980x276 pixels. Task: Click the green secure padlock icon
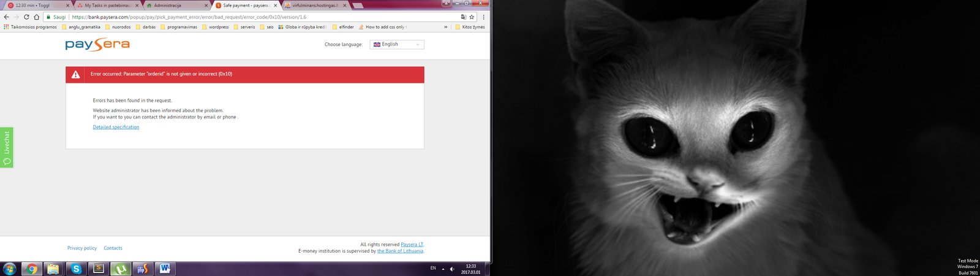(48, 17)
